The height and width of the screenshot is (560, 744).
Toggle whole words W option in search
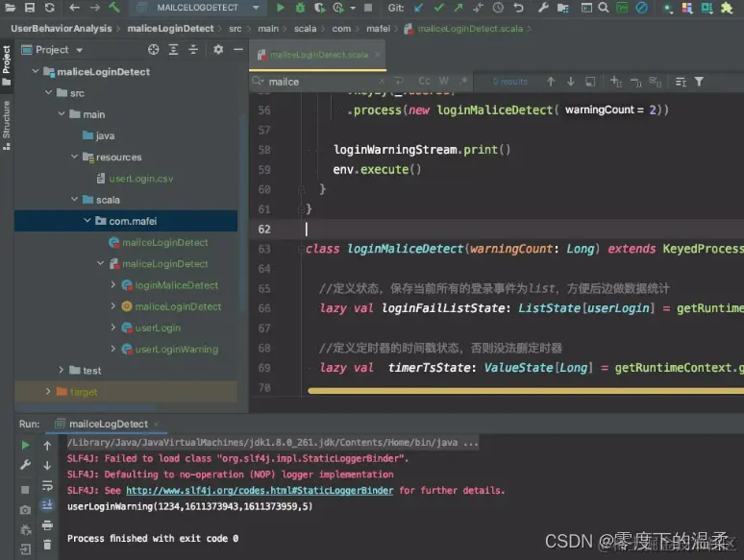click(444, 81)
